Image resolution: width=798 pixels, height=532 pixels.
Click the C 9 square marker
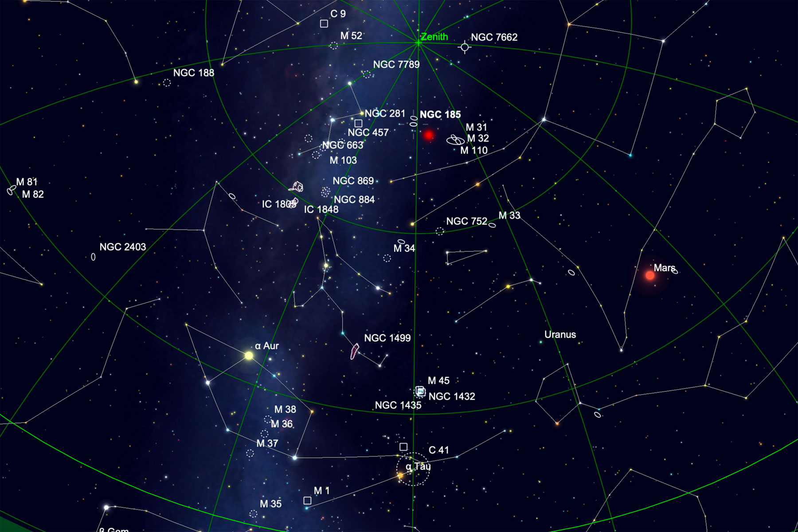324,23
